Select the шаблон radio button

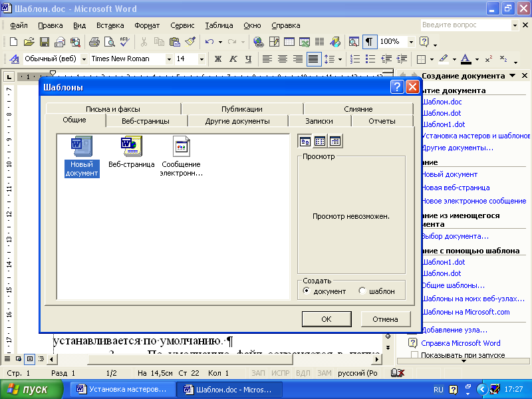point(362,291)
